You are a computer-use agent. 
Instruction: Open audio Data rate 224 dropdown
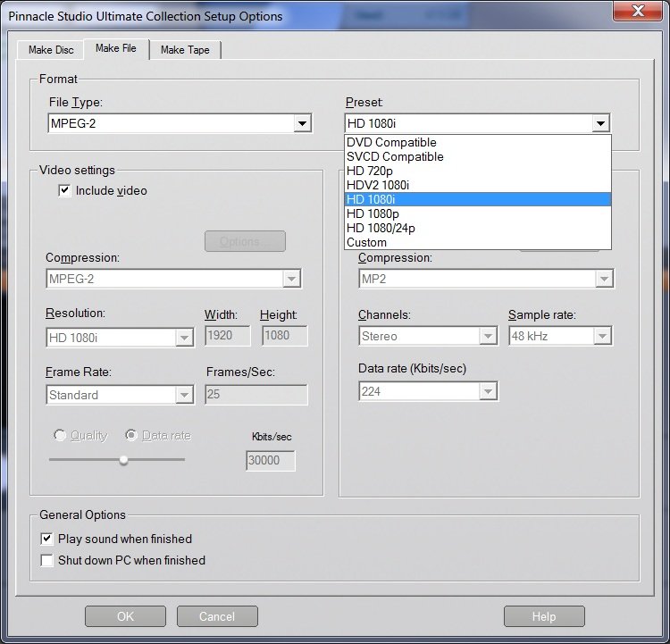coord(428,391)
